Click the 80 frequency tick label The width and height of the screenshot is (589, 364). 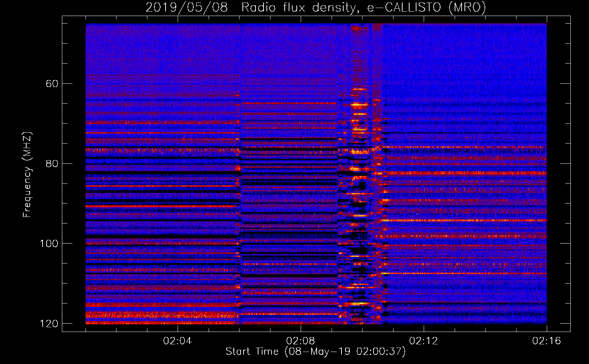click(52, 163)
